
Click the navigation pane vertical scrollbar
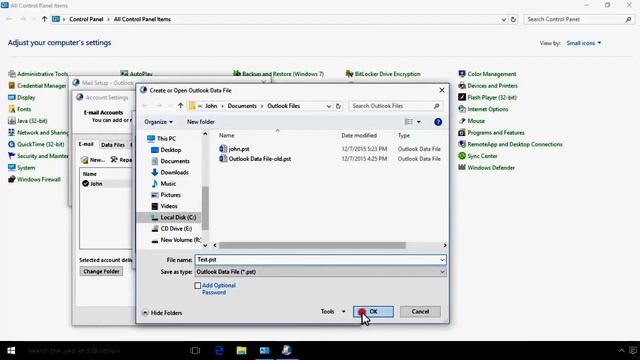click(205, 208)
